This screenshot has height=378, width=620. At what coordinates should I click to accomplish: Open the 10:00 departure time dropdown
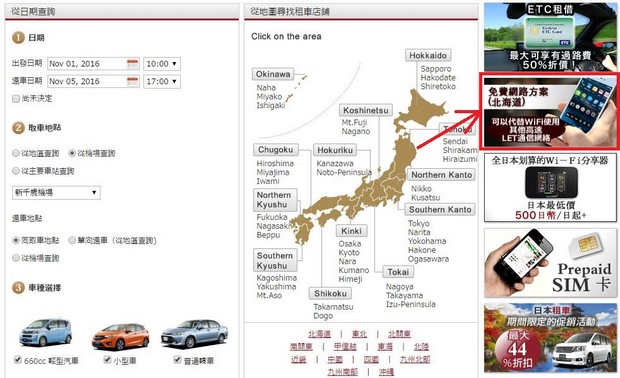(162, 64)
